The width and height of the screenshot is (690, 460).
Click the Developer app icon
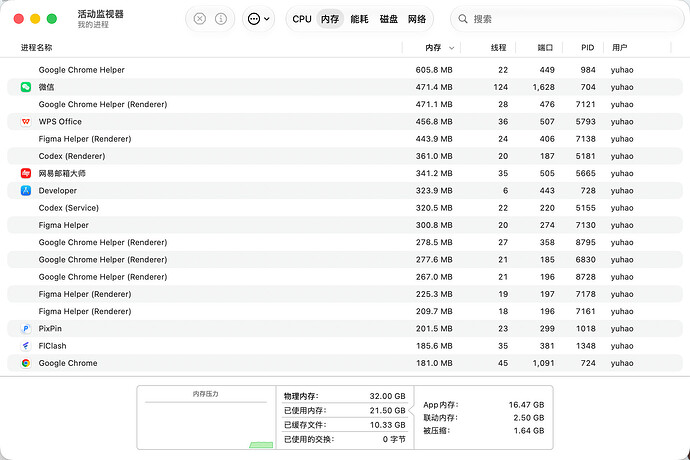pyautogui.click(x=26, y=191)
